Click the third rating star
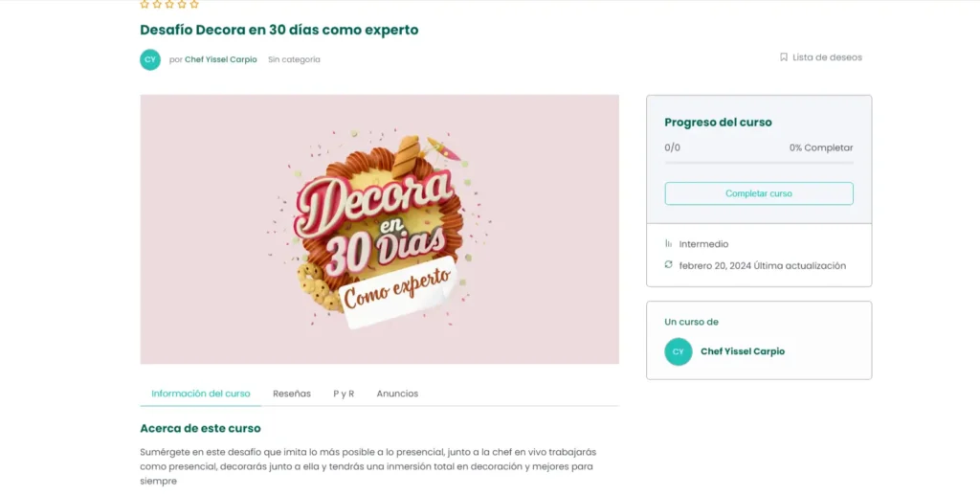 169,4
